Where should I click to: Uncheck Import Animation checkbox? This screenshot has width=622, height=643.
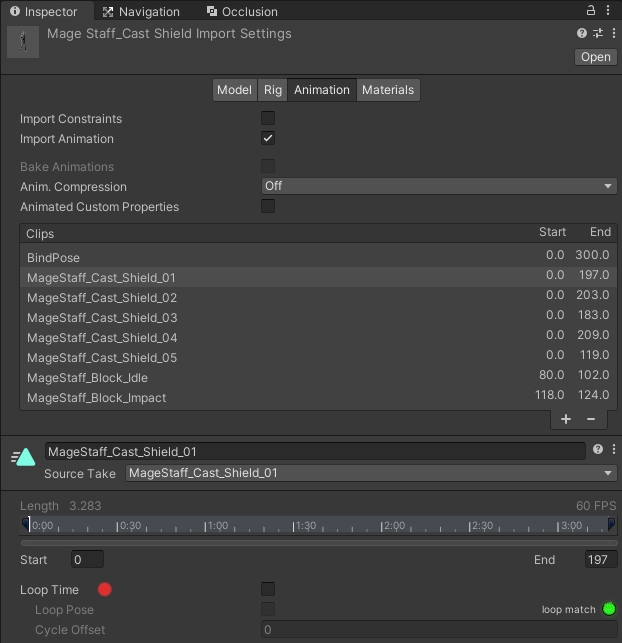[x=268, y=139]
